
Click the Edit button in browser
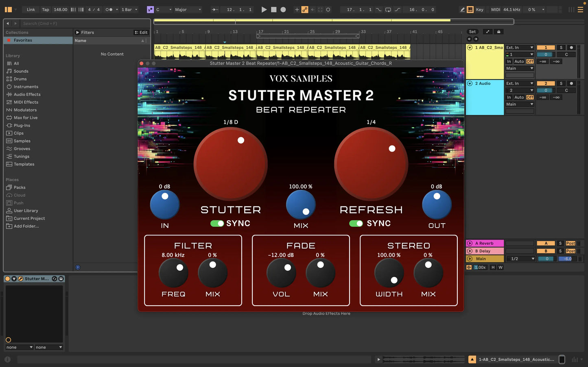pos(141,33)
